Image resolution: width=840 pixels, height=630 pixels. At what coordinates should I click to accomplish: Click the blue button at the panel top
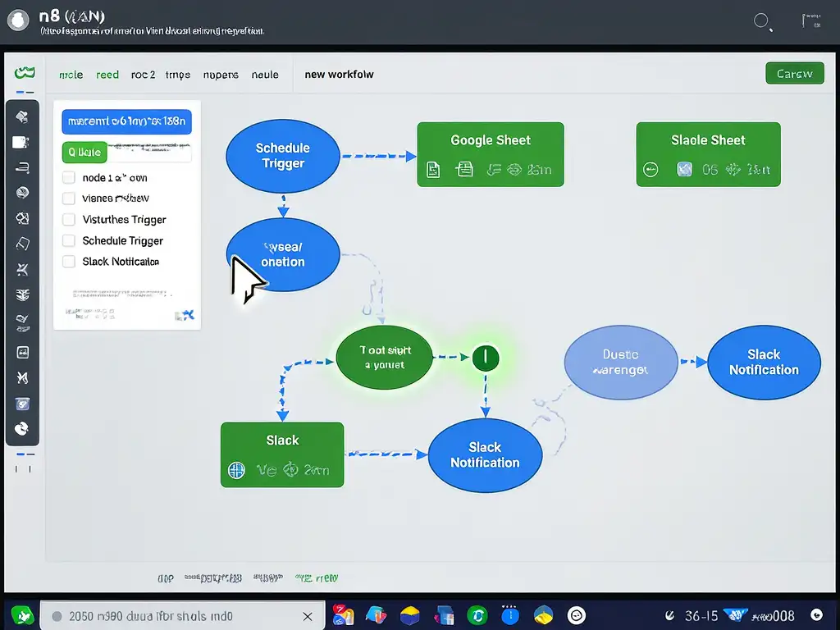[126, 121]
